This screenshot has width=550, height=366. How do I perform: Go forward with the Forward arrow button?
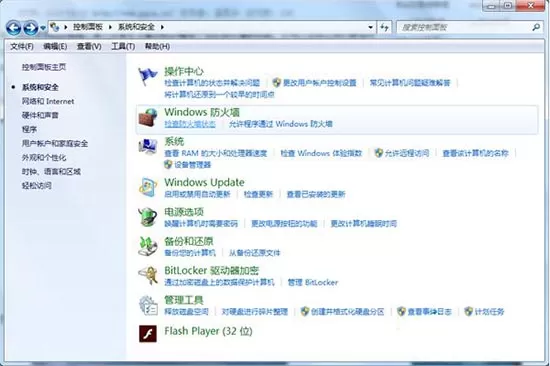click(x=31, y=27)
